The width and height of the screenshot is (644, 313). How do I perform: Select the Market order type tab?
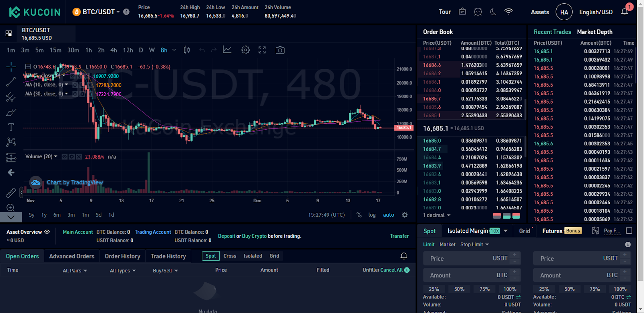(448, 245)
